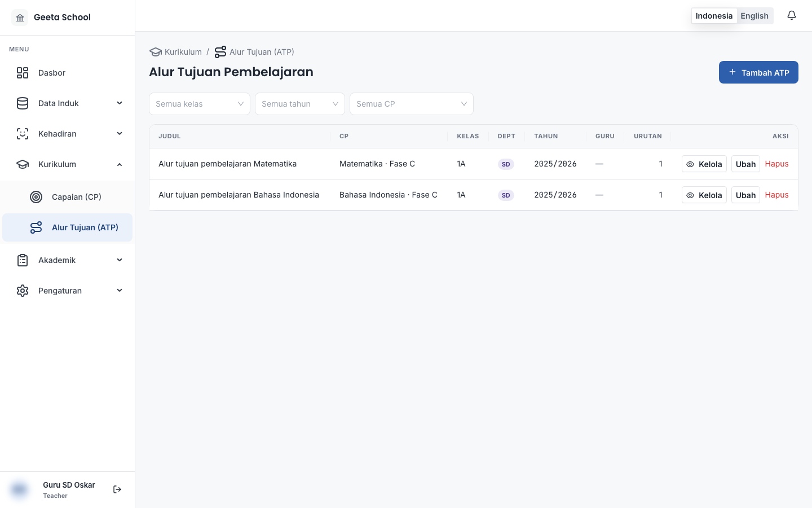
Task: Click the Tambah ATP button
Action: (x=758, y=72)
